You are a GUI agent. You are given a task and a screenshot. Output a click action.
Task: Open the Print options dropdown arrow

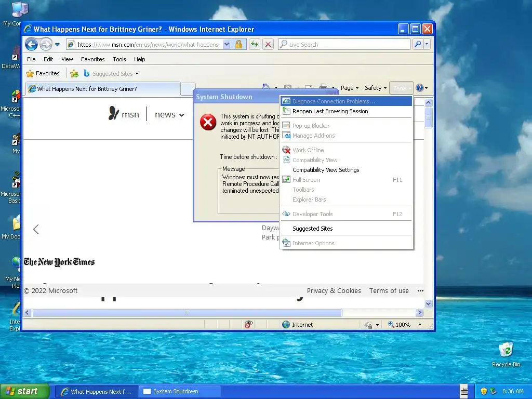(333, 88)
